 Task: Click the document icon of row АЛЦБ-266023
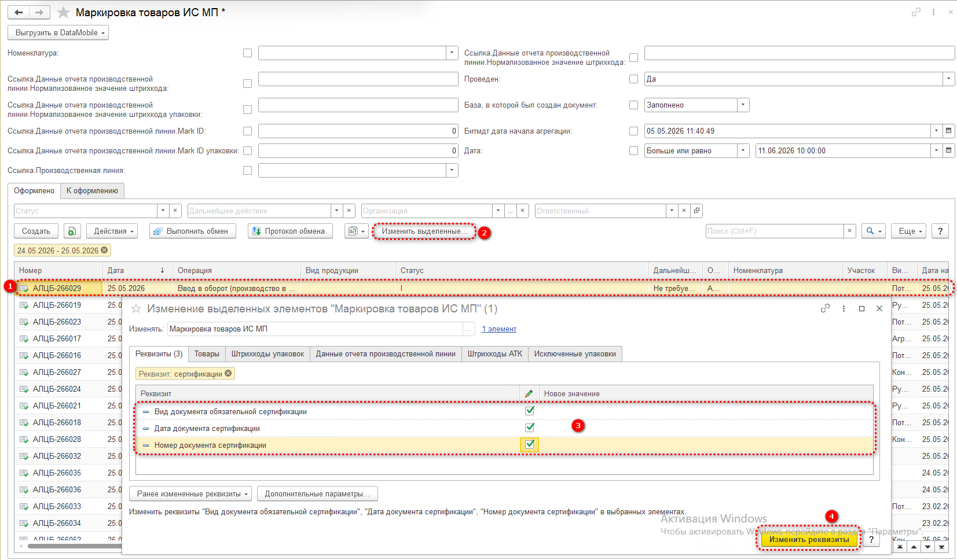coord(24,322)
